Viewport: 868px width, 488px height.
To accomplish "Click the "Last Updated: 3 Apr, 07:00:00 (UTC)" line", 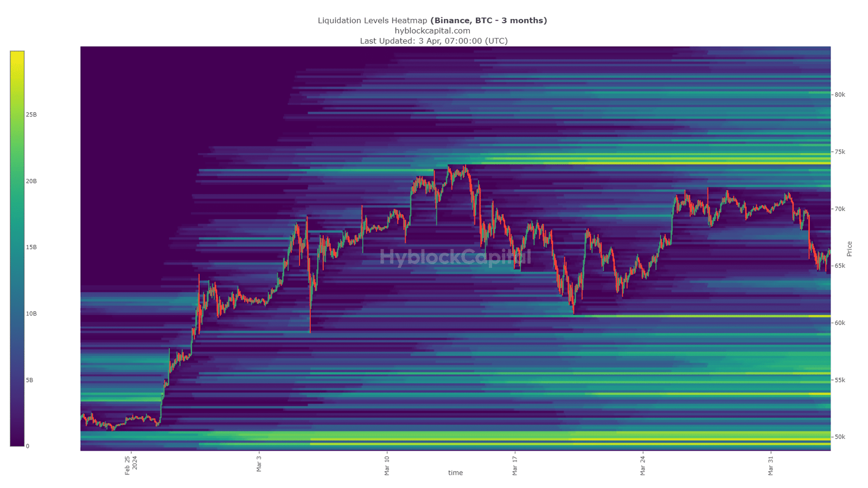I will (x=434, y=41).
